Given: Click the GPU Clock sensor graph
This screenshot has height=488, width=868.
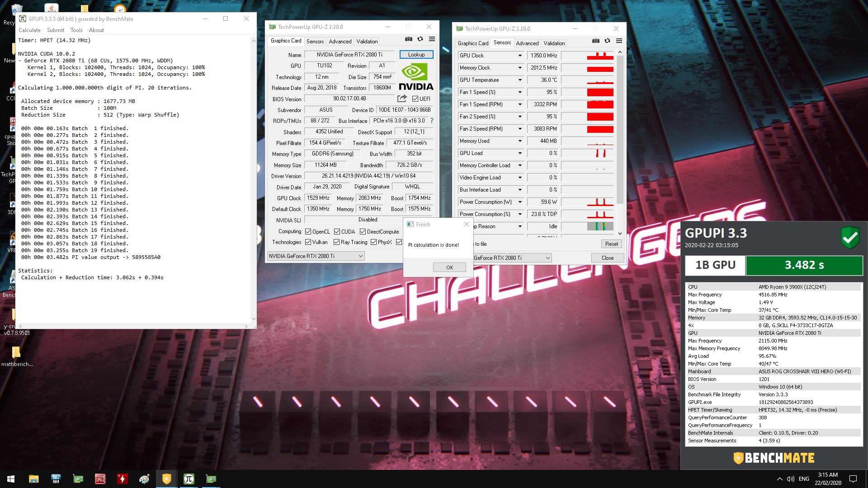Looking at the screenshot, I should coord(587,56).
